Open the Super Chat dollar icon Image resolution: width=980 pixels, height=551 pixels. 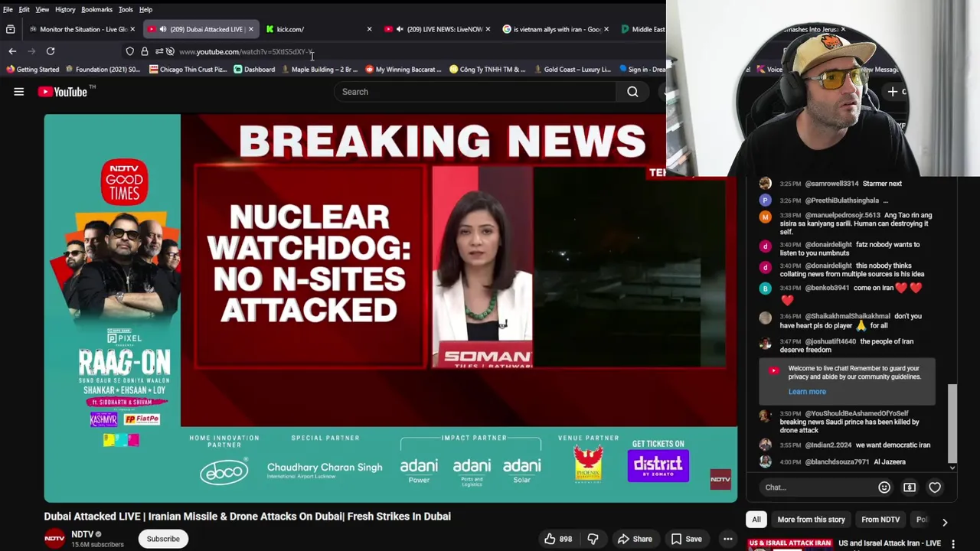(x=910, y=487)
